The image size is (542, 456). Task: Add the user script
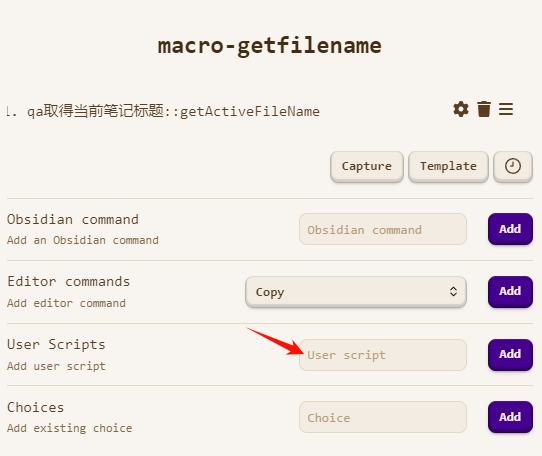coord(510,354)
